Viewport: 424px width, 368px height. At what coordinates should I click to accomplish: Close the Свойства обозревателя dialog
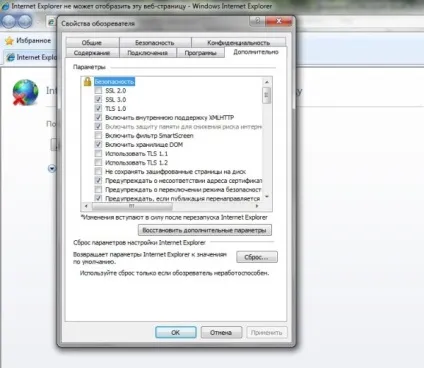[x=279, y=21]
